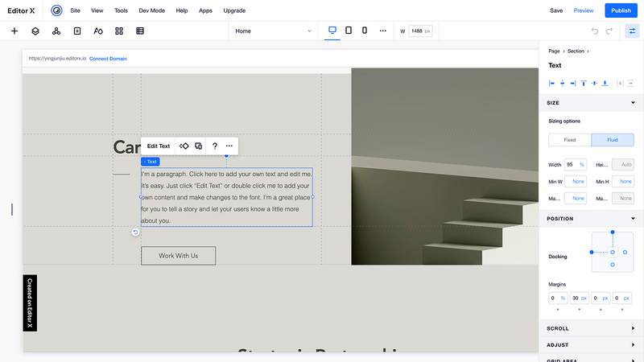
Task: Toggle the Inspector panel icon
Action: 632,31
